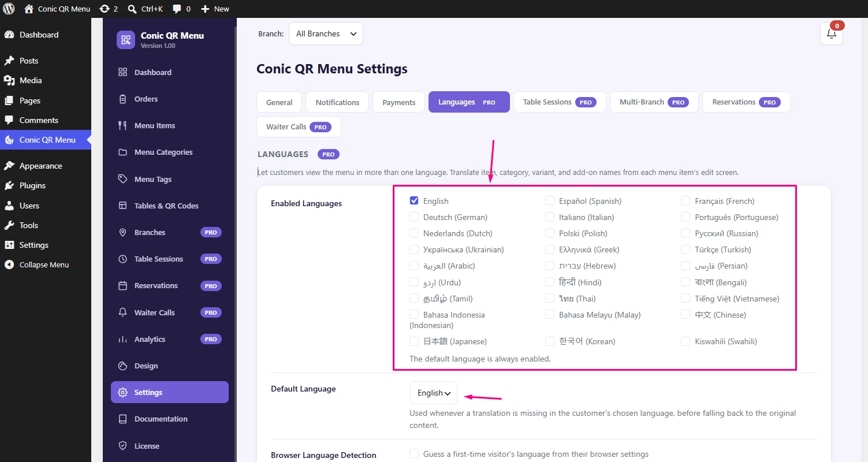Enable the Español (Spanish) checkbox
Image resolution: width=868 pixels, height=462 pixels.
click(x=550, y=200)
